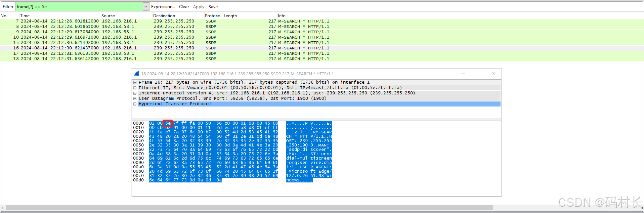Select packet number 7 row

coord(322,21)
